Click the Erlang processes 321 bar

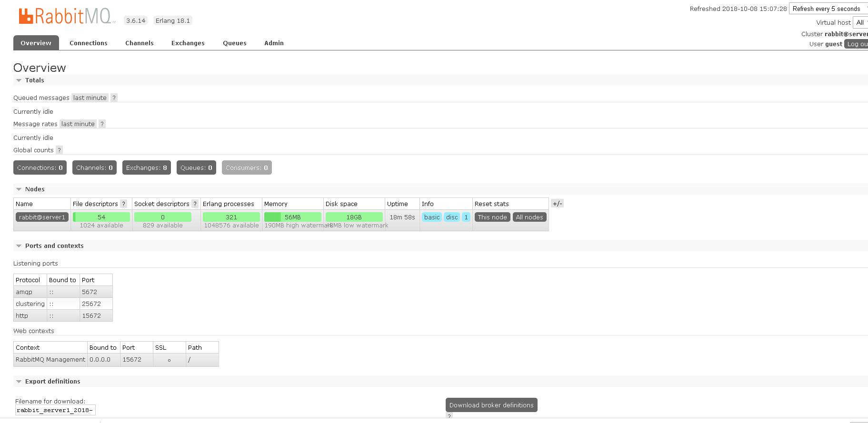click(x=231, y=217)
